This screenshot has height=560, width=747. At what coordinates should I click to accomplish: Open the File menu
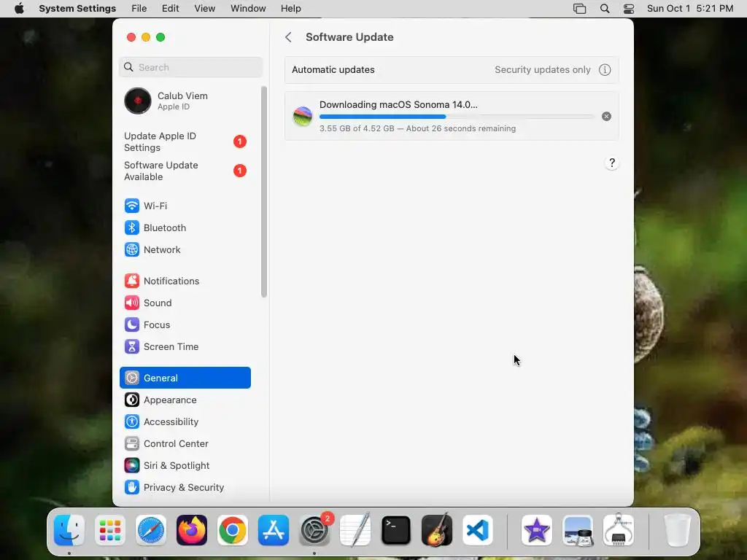[139, 9]
